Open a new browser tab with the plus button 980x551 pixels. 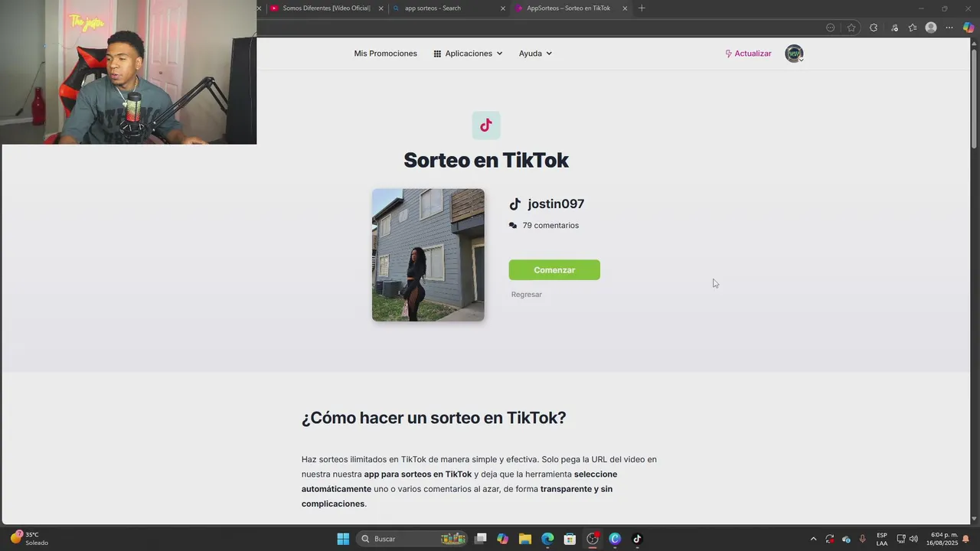(x=642, y=8)
